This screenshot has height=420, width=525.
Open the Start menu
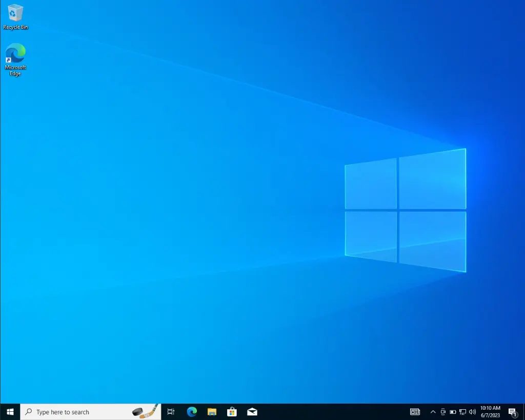click(x=10, y=411)
